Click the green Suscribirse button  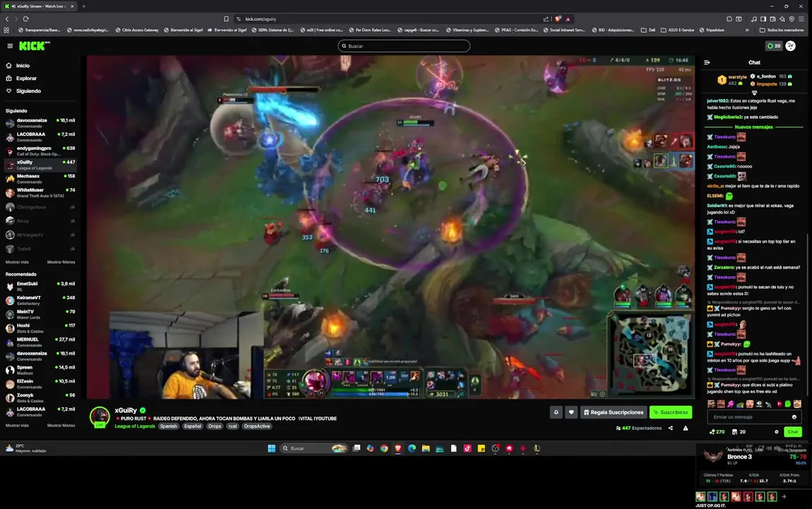[x=671, y=412]
